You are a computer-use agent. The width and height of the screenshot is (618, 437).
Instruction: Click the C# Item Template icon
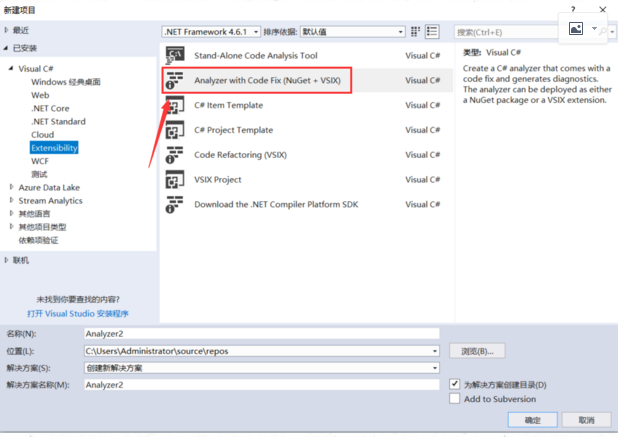pyautogui.click(x=175, y=105)
